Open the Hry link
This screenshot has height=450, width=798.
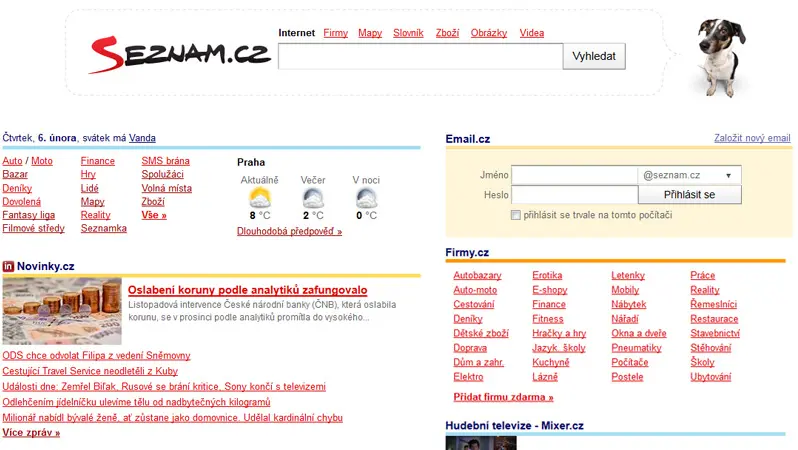88,174
